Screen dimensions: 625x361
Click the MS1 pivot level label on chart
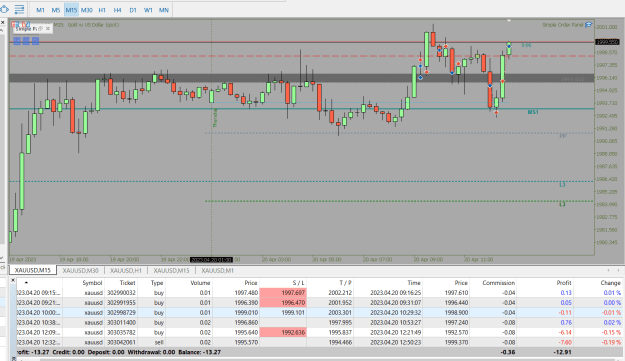tap(533, 112)
